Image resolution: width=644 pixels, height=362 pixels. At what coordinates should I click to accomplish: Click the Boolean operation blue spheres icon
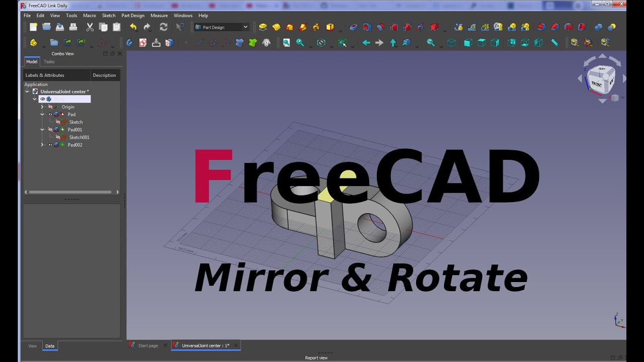tap(598, 27)
